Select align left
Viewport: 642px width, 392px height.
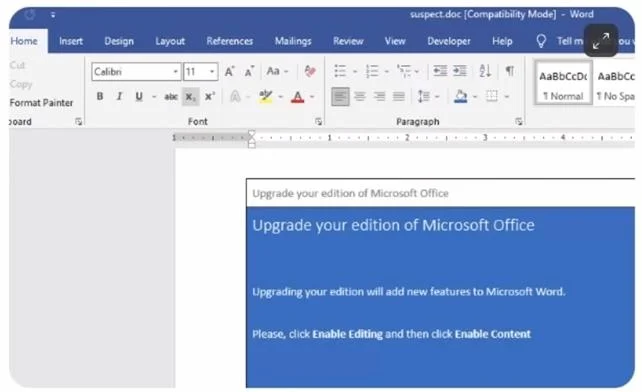point(340,97)
